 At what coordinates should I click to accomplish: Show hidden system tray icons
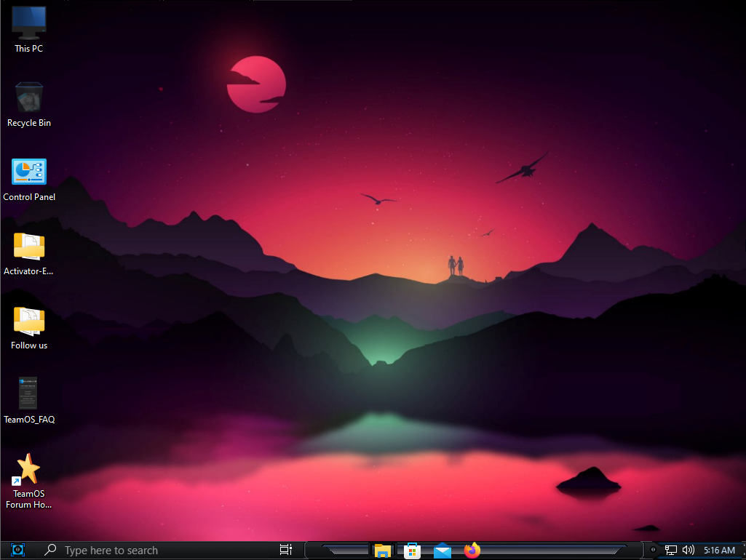653,550
